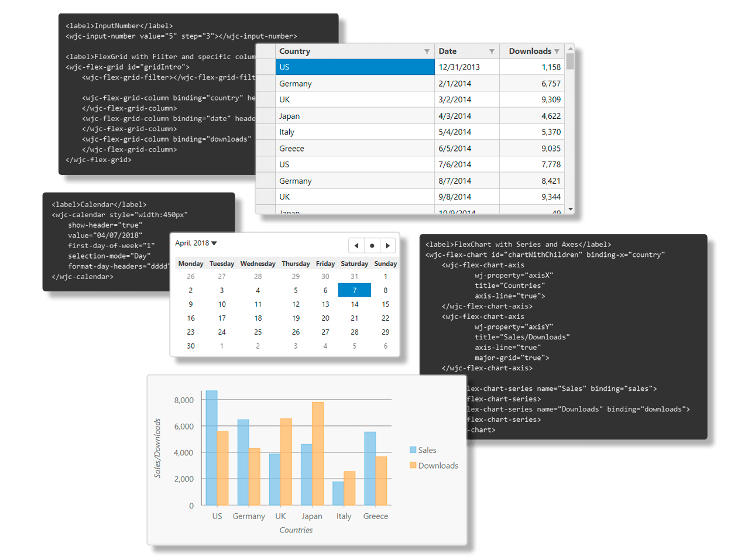Open the Country column filter
755x560 pixels.
(427, 51)
